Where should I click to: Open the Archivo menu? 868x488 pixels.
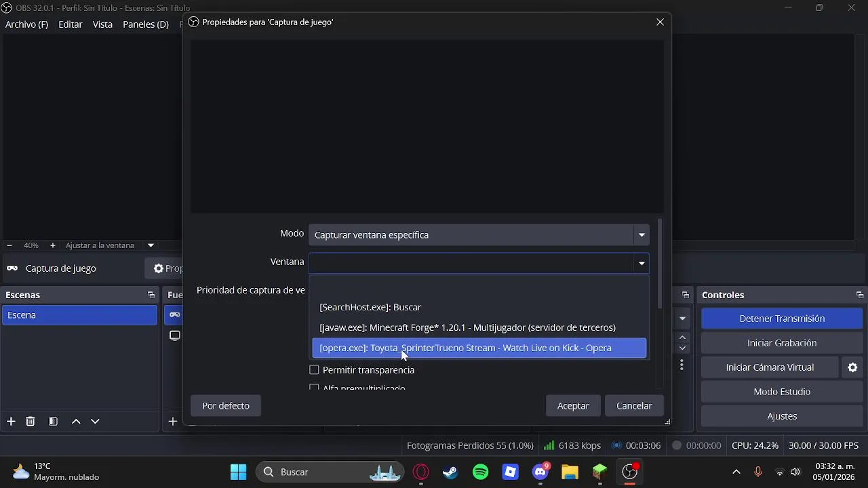coord(26,24)
